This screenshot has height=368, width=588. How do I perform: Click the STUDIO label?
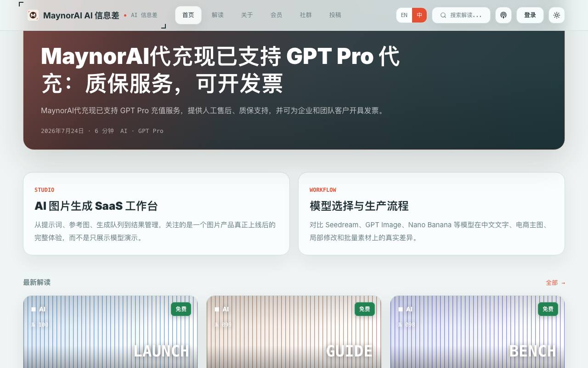(45, 190)
